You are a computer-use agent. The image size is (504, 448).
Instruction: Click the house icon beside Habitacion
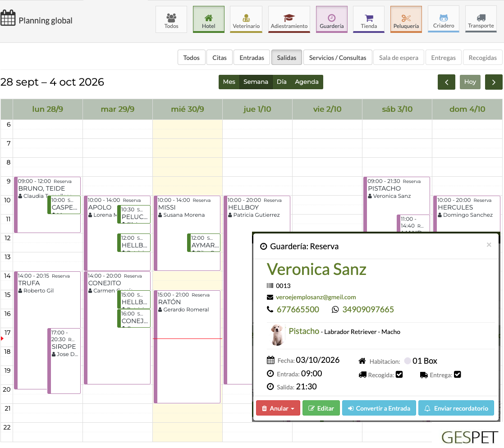coord(362,361)
